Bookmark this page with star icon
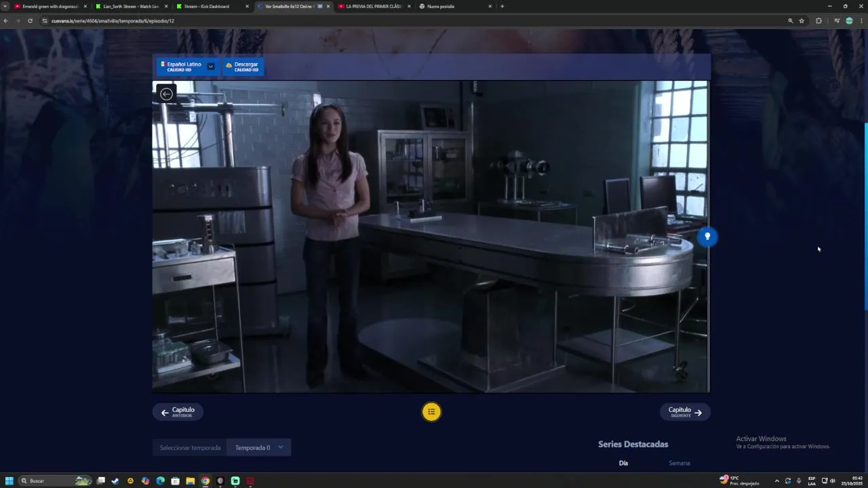Image resolution: width=868 pixels, height=488 pixels. coord(802,21)
